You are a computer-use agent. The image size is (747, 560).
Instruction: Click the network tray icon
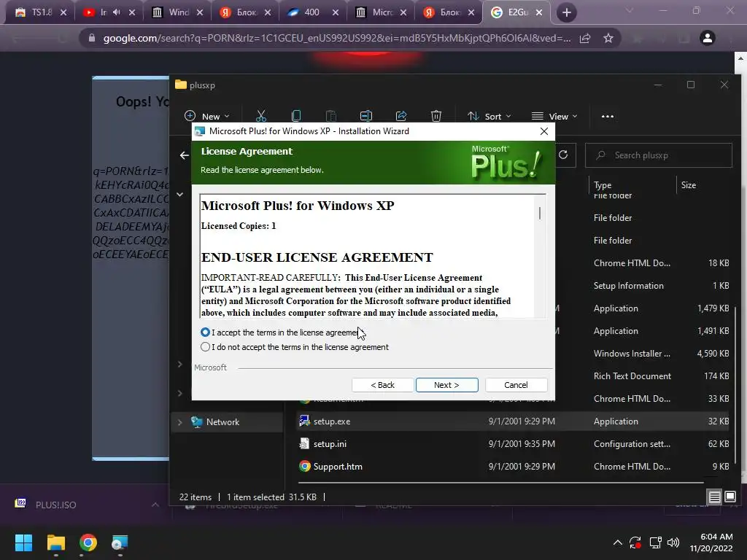click(x=656, y=542)
